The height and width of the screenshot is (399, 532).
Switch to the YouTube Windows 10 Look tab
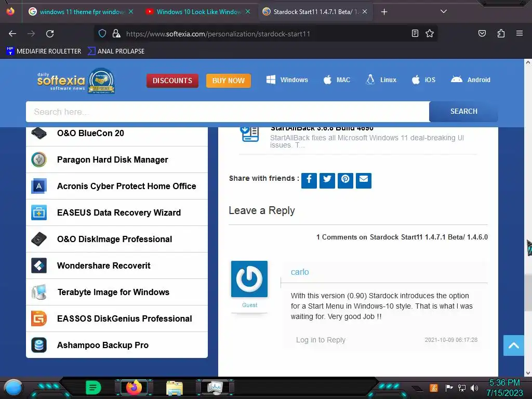tap(198, 12)
